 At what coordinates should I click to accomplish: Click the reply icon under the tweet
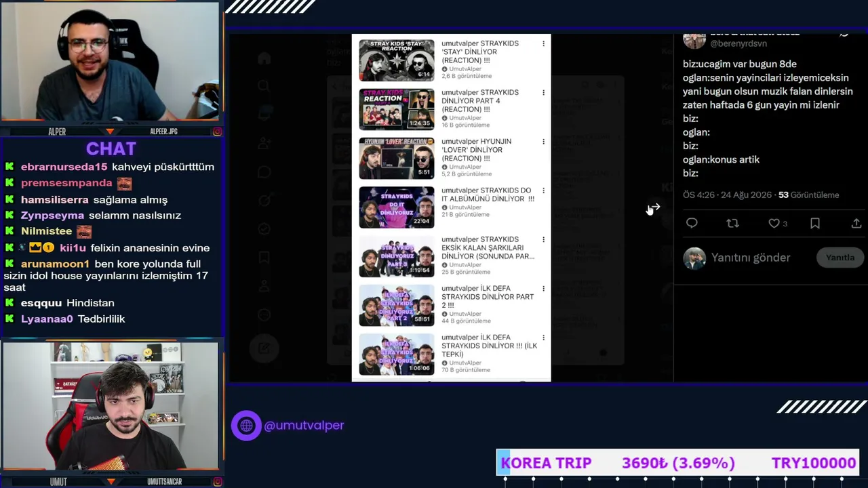692,223
